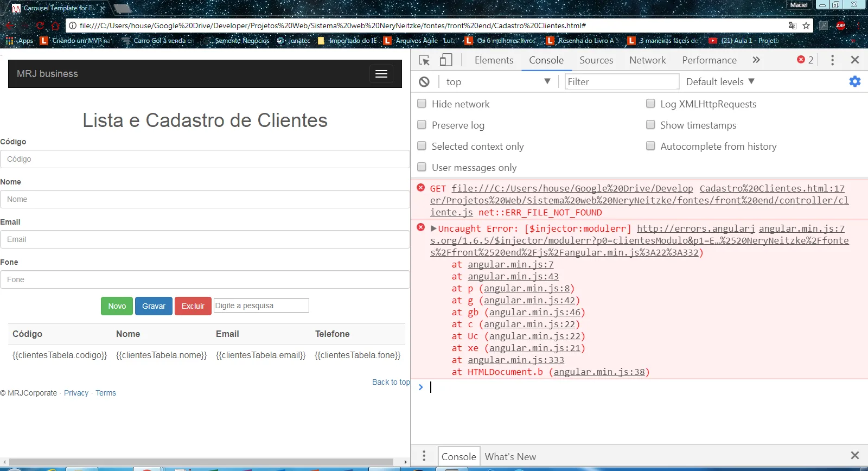Open the Adblock Plus extension icon
Screen dimensions: 868x471
pyautogui.click(x=841, y=26)
